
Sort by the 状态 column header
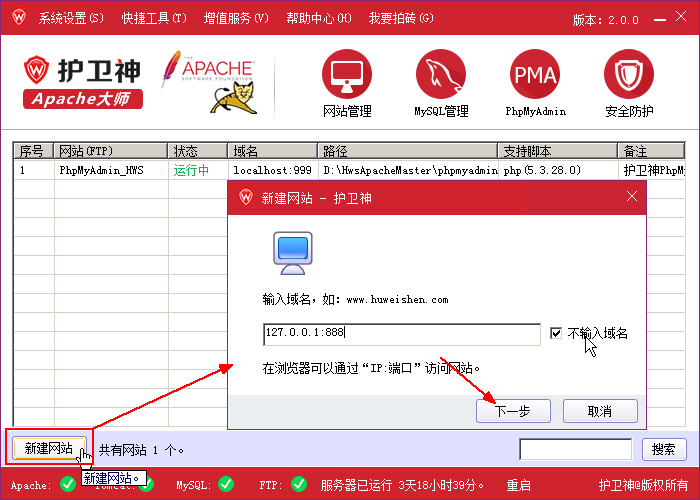point(198,151)
